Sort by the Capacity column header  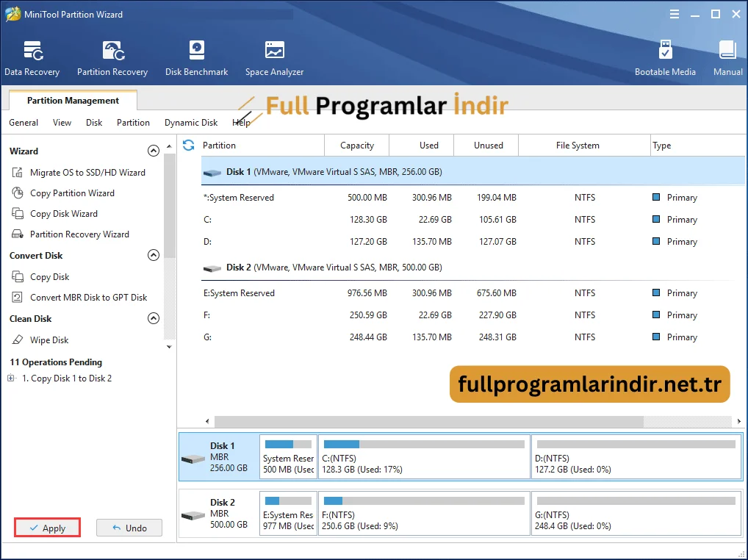pyautogui.click(x=357, y=145)
